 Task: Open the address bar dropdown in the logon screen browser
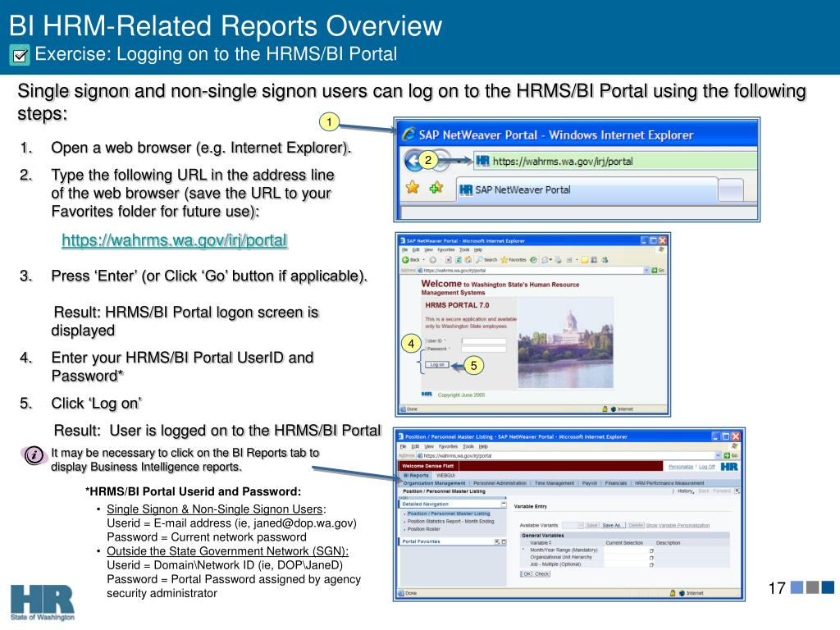(646, 271)
